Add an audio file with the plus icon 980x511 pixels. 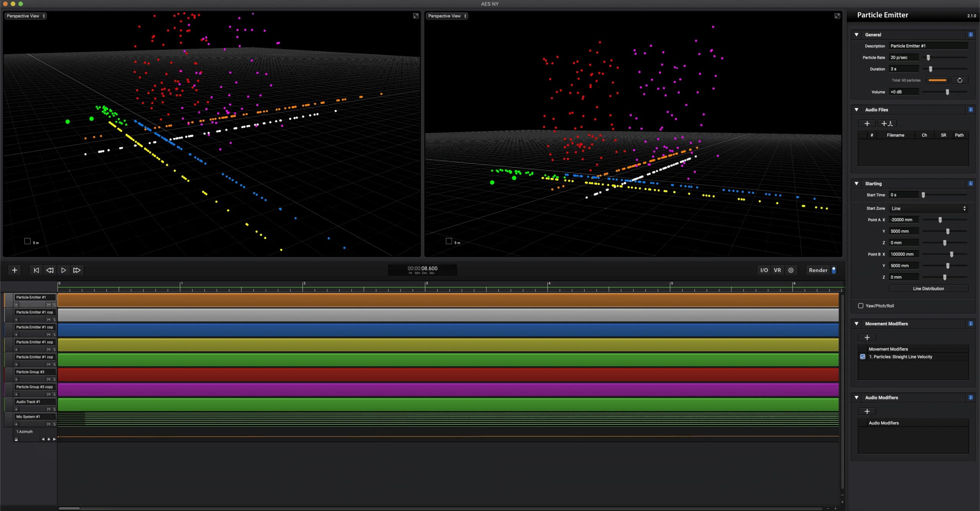tap(867, 124)
